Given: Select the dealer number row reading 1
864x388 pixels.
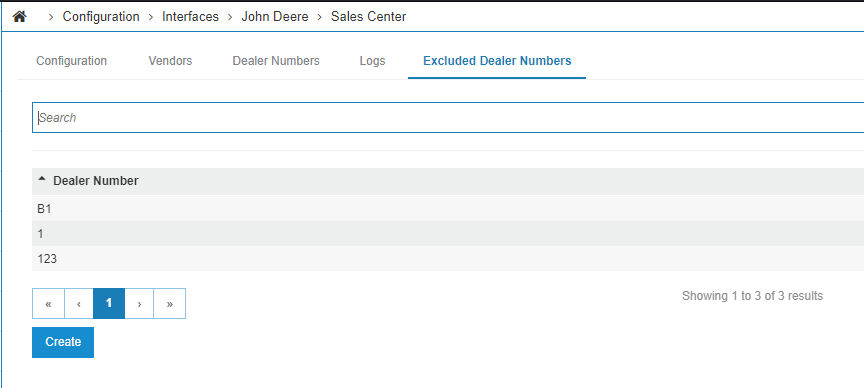Looking at the screenshot, I should pyautogui.click(x=448, y=234).
